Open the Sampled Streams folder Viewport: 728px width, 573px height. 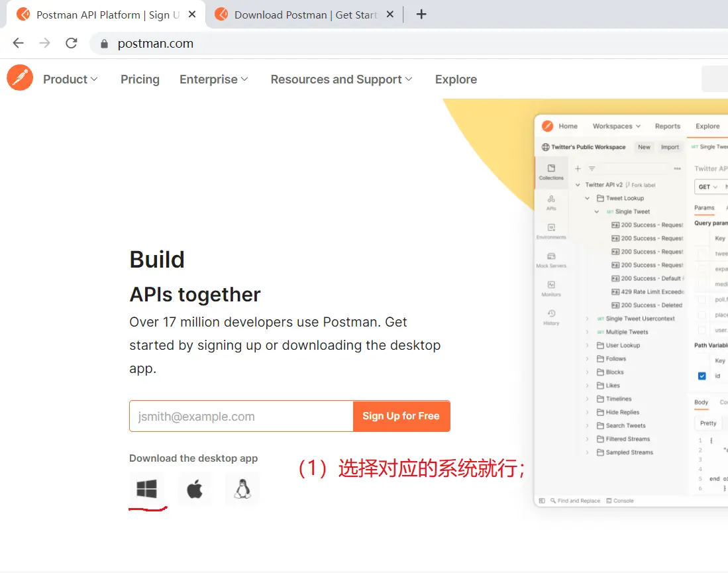[x=625, y=452]
